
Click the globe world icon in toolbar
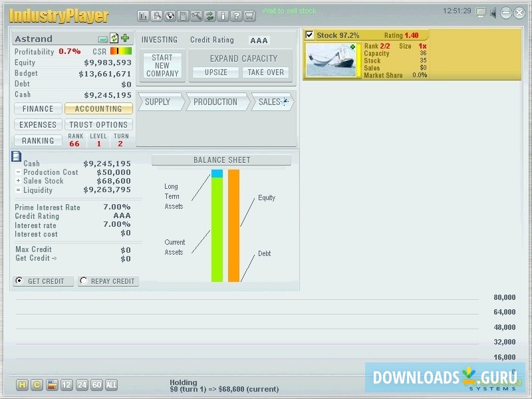(170, 15)
